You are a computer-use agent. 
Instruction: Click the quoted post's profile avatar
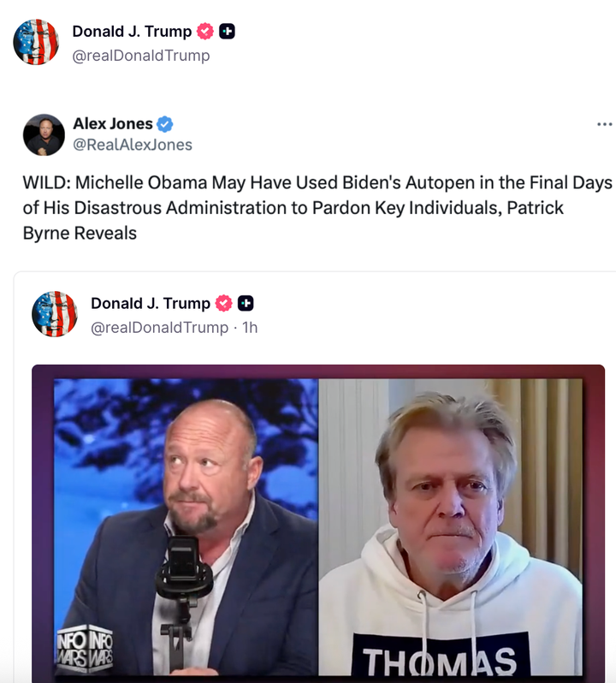click(x=55, y=314)
